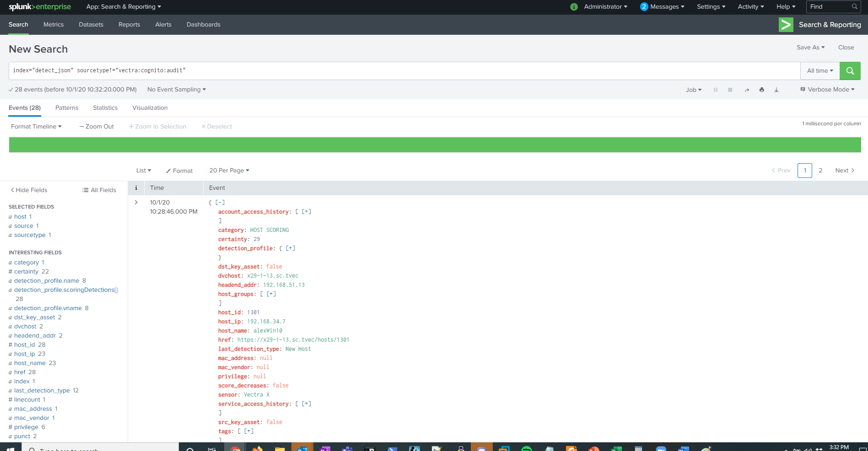Screen dimensions: 868x451
Task: Go to results page 2
Action: click(820, 171)
